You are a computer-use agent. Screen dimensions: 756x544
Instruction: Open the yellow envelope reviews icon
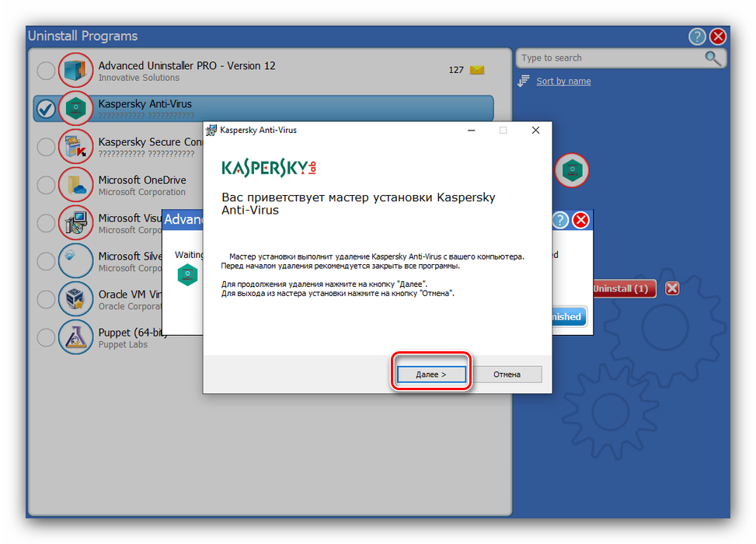coord(477,70)
